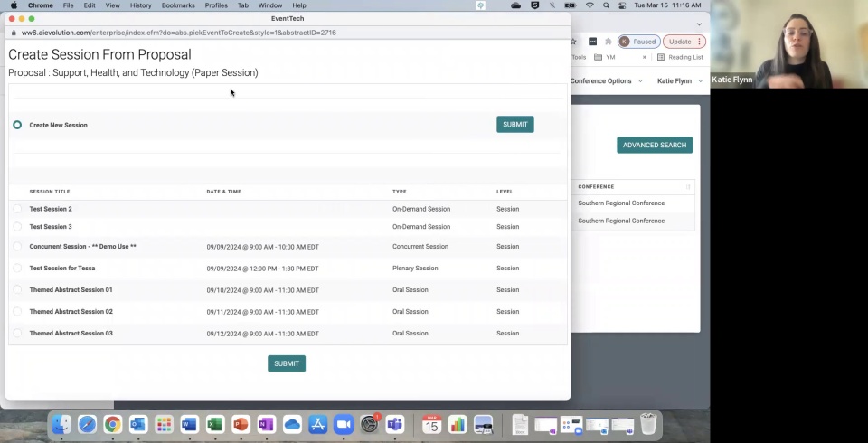Open Control Center in menu bar
868x443 pixels.
[x=622, y=5]
